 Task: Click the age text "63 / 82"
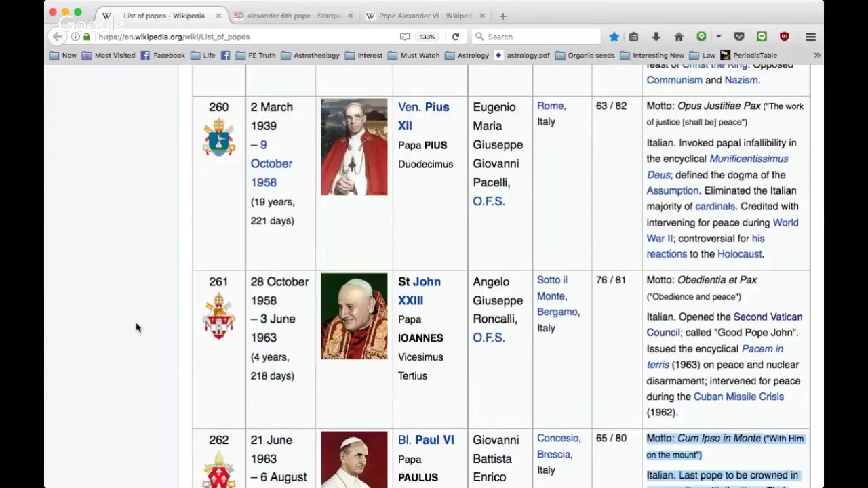[611, 106]
